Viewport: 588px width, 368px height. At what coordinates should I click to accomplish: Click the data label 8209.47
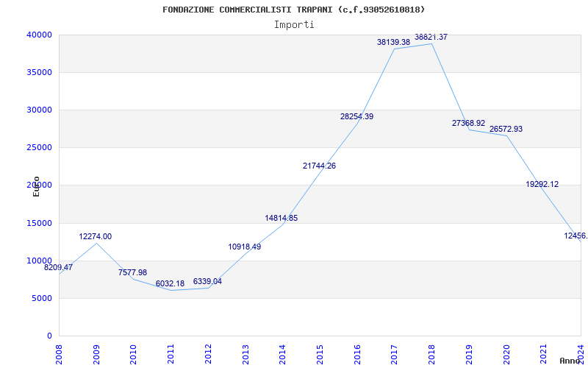pyautogui.click(x=59, y=267)
